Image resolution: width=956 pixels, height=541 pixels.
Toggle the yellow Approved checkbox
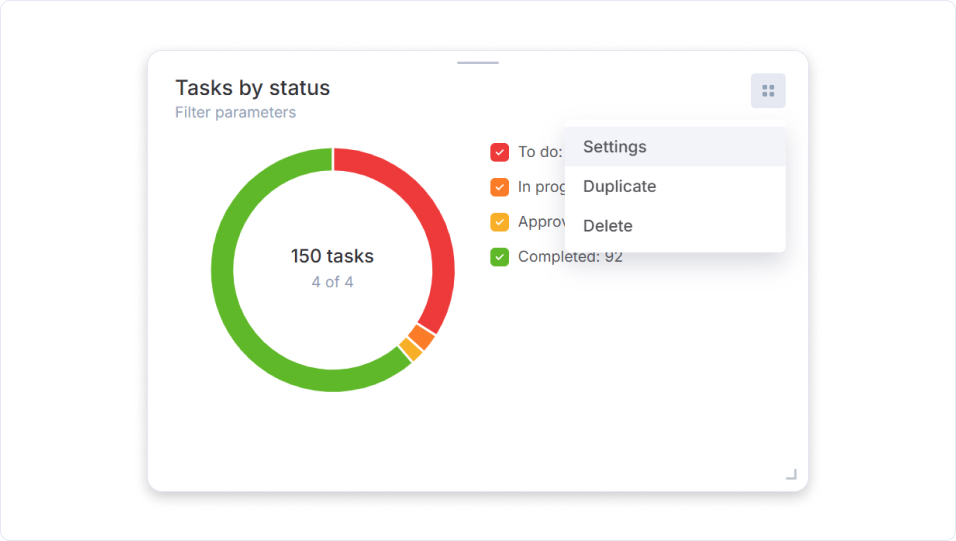click(500, 222)
